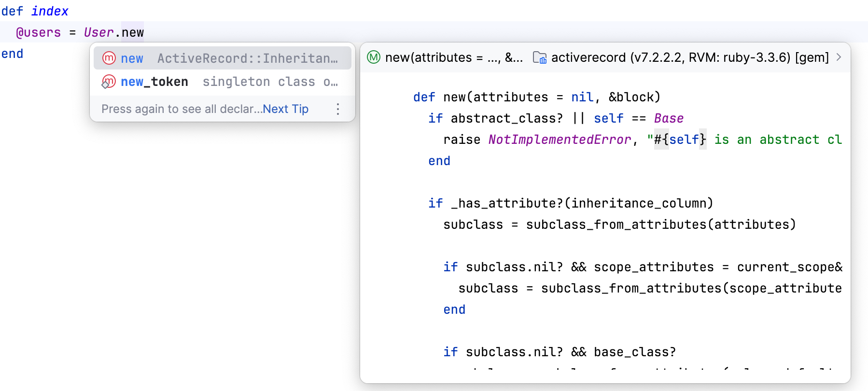868x391 pixels.
Task: Click the Next Tip link
Action: [285, 109]
